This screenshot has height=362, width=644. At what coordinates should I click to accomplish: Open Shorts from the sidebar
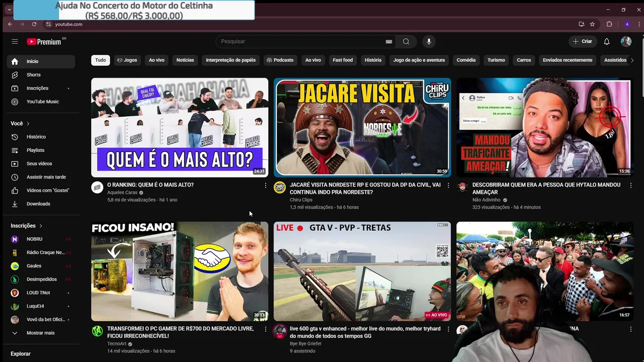tap(41, 75)
